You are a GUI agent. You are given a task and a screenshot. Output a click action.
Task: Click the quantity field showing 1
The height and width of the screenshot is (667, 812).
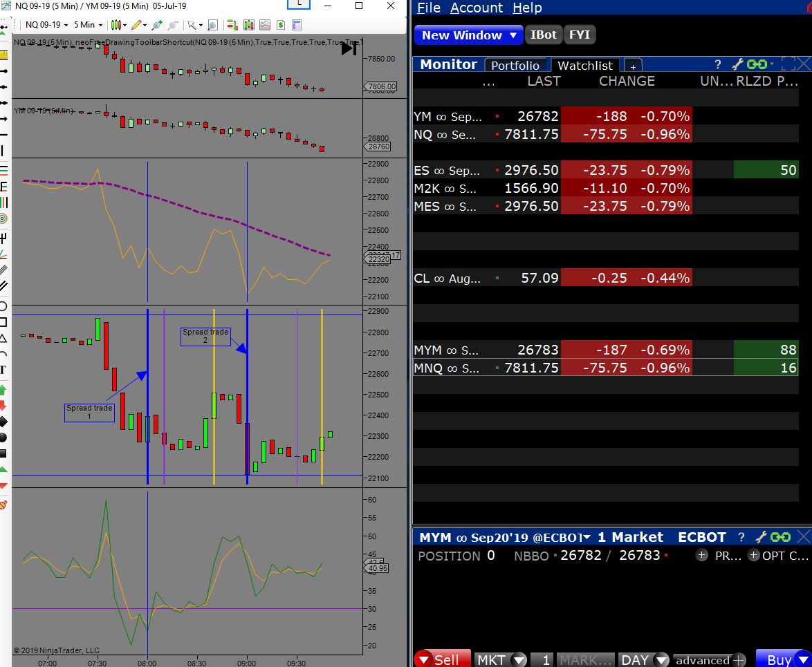pos(543,659)
